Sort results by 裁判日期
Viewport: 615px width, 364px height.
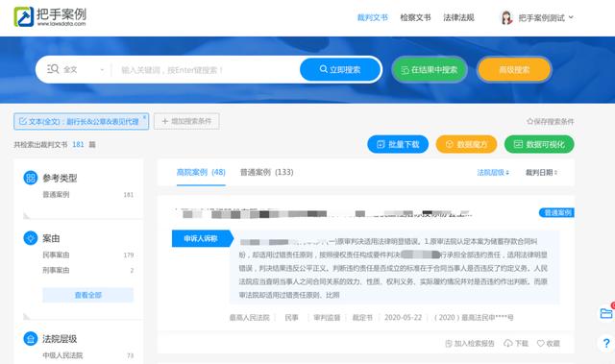point(541,173)
